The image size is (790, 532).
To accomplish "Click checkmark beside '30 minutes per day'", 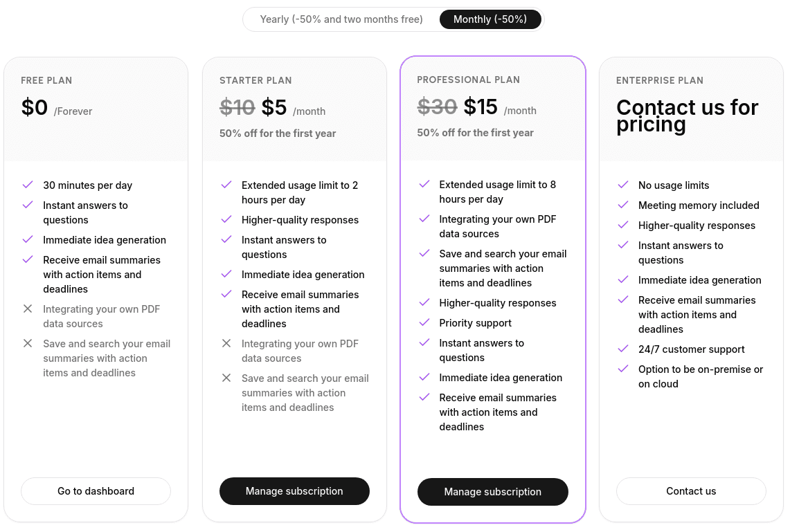I will (x=28, y=185).
